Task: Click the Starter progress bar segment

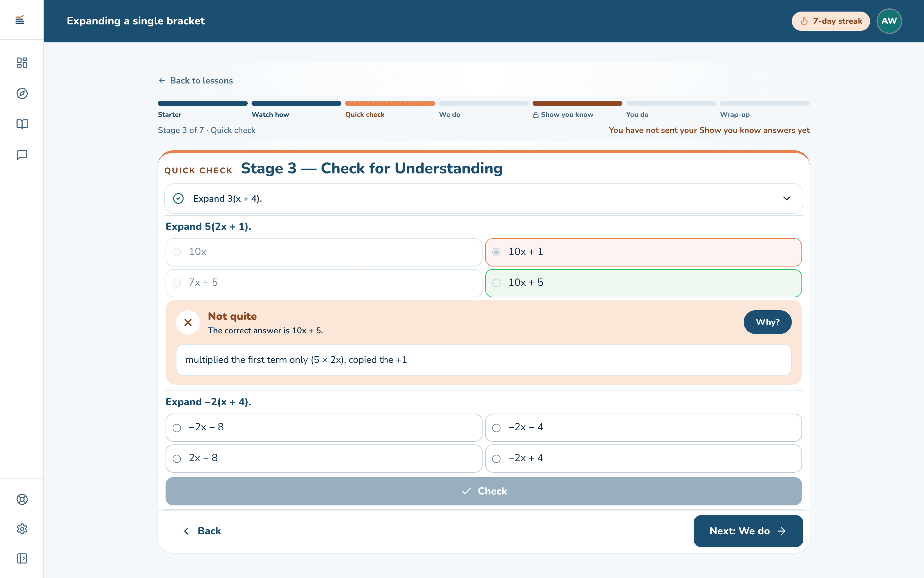Action: point(203,103)
